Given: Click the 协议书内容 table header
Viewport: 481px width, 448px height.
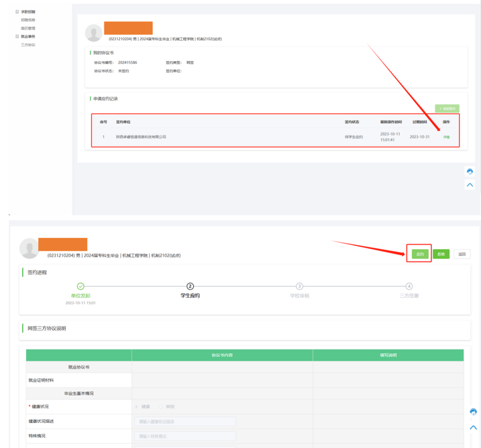Looking at the screenshot, I should [x=222, y=355].
